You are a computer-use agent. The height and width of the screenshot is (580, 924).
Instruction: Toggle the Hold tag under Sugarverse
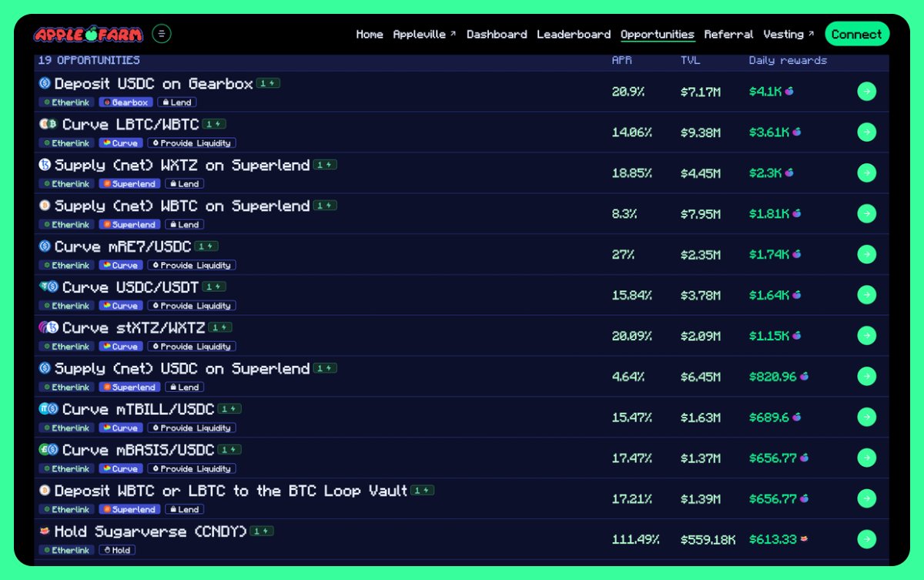tap(117, 550)
